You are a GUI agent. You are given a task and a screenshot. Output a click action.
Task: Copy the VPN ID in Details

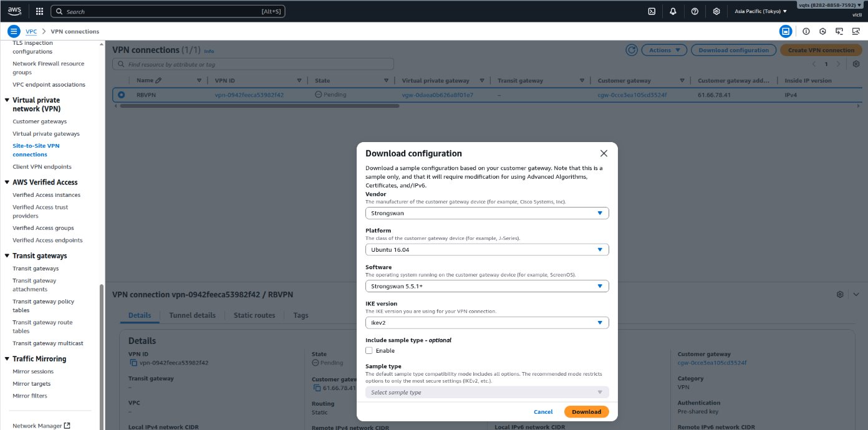point(133,363)
